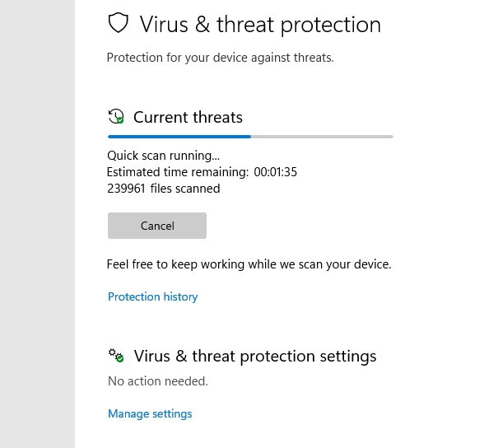Click the 00:01:35 remaining time value
Viewport: 498px width, 448px height.
coord(275,172)
